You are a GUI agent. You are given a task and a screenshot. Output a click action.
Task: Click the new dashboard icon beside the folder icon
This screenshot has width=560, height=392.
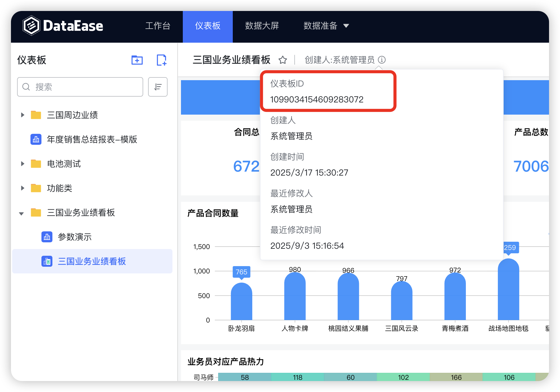[161, 60]
